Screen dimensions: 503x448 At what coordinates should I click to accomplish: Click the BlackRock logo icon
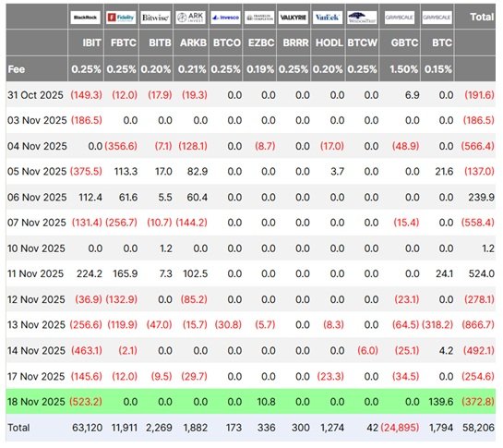point(85,18)
